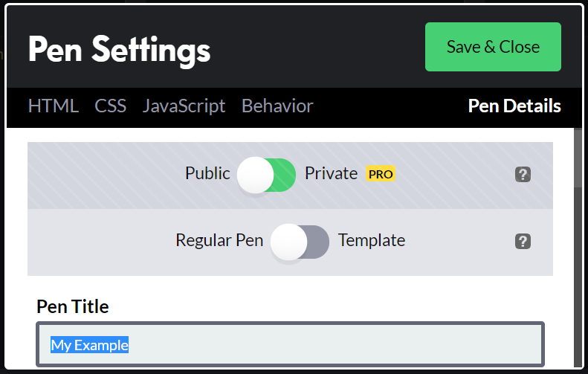Click the yellow PRO badge

point(381,174)
